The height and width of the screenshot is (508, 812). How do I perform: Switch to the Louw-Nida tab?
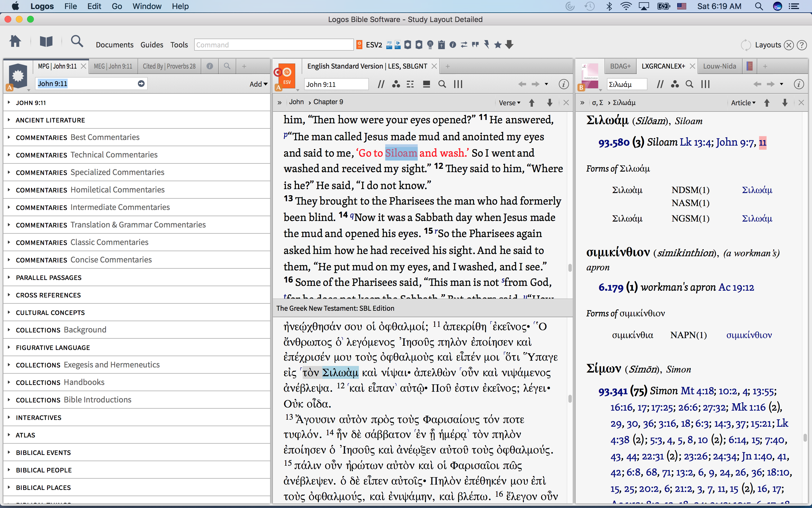tap(720, 66)
